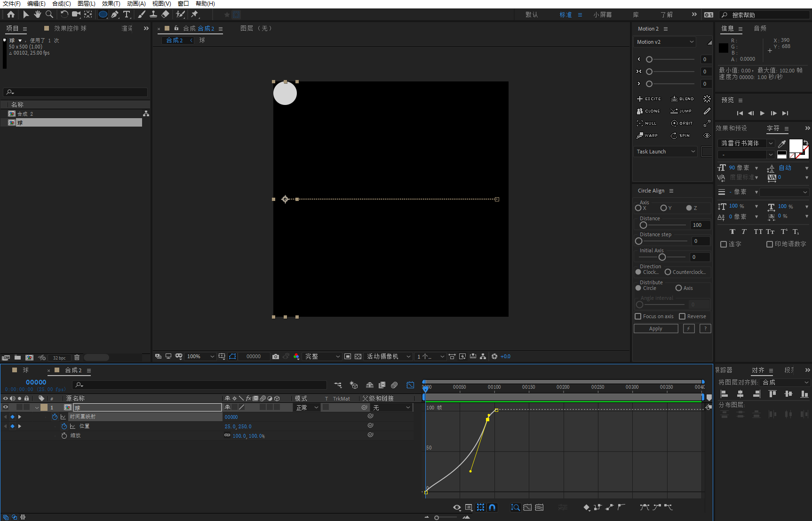This screenshot has height=521, width=812.
Task: Select the Brush tool
Action: 142,15
